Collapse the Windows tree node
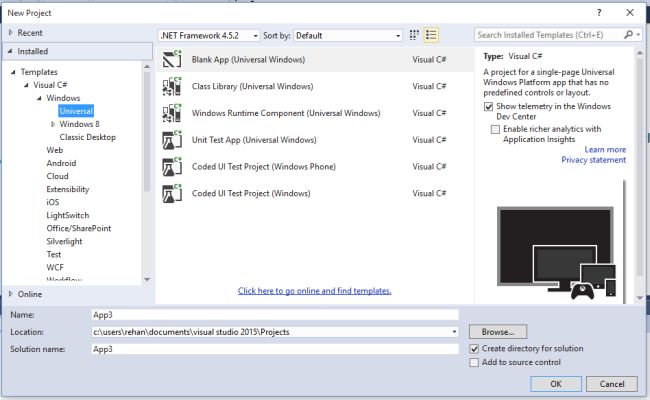 39,98
